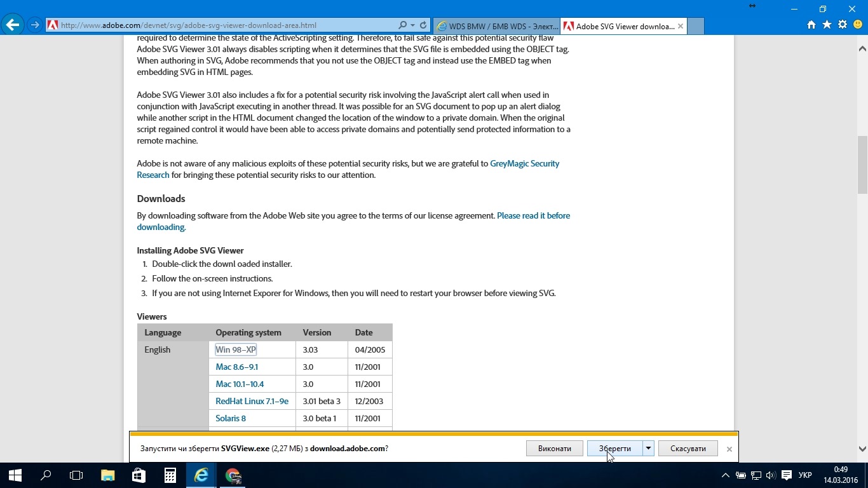Open File Explorer from taskbar
This screenshot has height=488, width=868.
pyautogui.click(x=107, y=475)
